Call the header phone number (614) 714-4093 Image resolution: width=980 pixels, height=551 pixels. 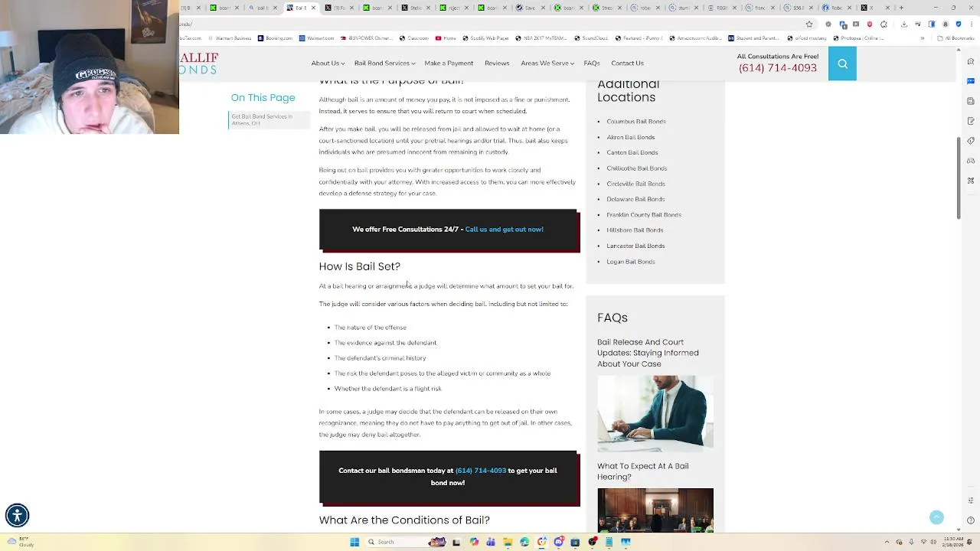pos(777,68)
